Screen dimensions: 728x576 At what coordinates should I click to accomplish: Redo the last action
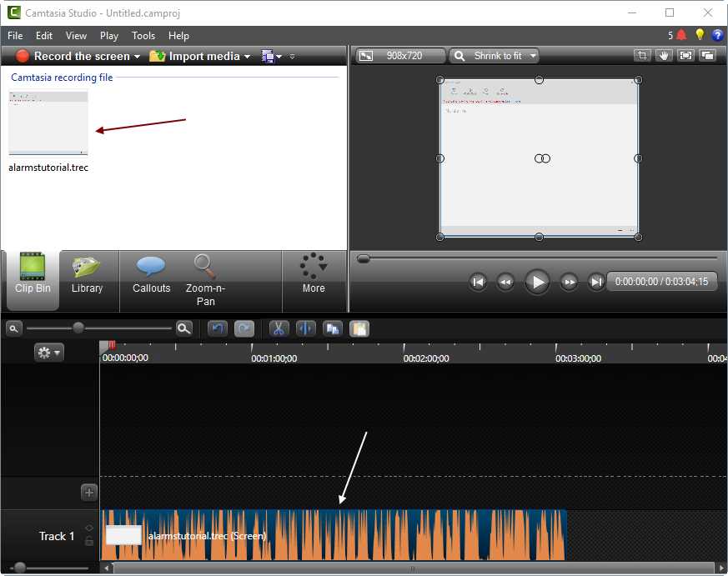(243, 328)
